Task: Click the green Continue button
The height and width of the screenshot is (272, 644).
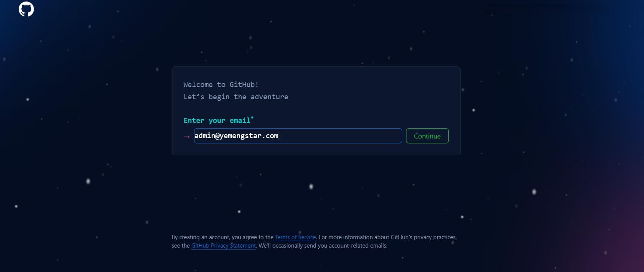Action: tap(427, 136)
